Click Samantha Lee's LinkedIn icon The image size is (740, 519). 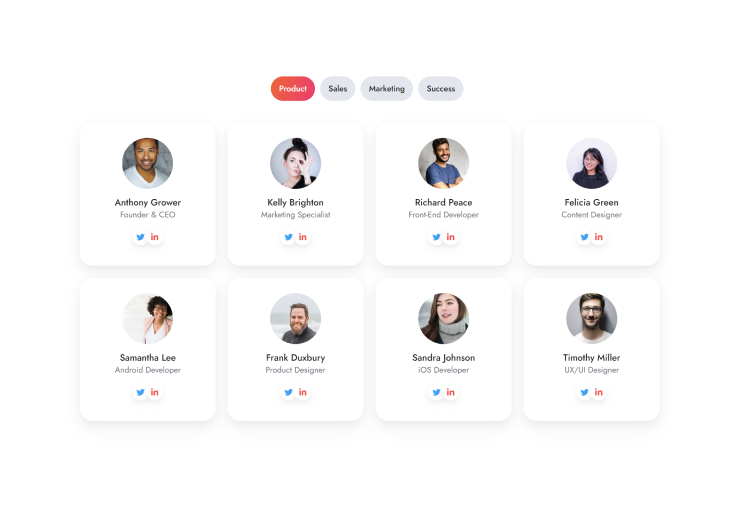tap(155, 392)
